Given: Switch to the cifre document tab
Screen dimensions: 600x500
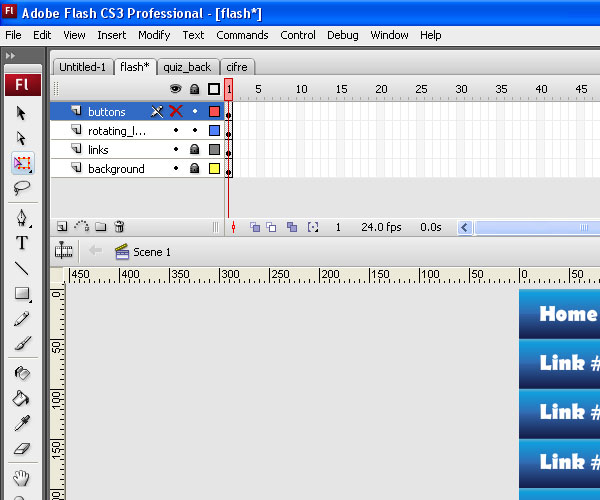Looking at the screenshot, I should (237, 67).
